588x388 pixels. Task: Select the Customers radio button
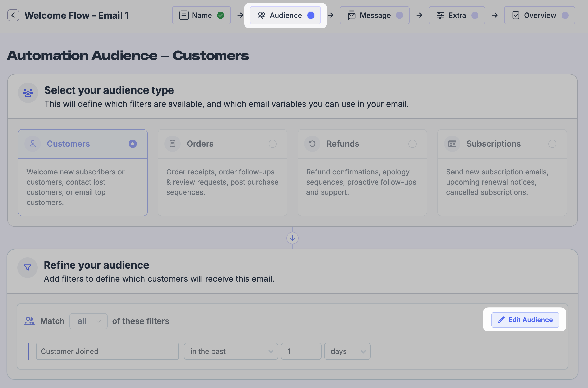click(x=133, y=144)
